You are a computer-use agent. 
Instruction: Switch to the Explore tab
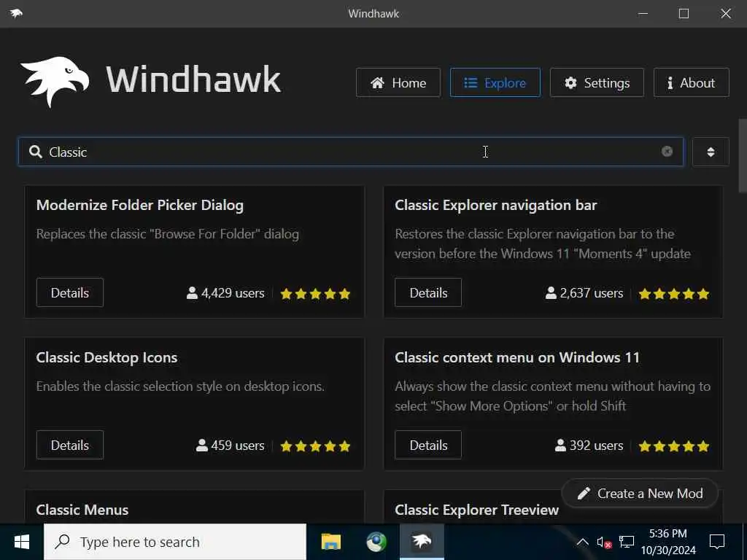[x=495, y=83]
